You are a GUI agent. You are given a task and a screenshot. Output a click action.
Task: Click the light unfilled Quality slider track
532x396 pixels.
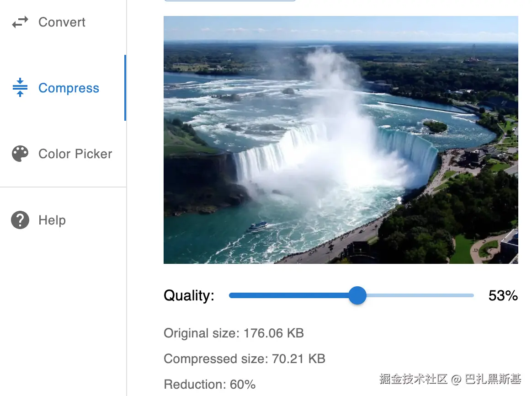(420, 295)
